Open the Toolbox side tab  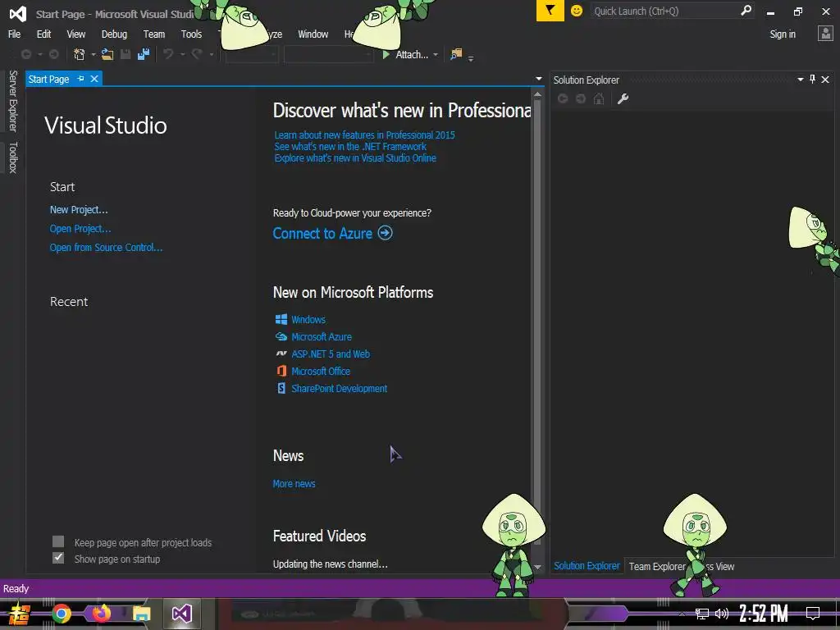[x=13, y=157]
